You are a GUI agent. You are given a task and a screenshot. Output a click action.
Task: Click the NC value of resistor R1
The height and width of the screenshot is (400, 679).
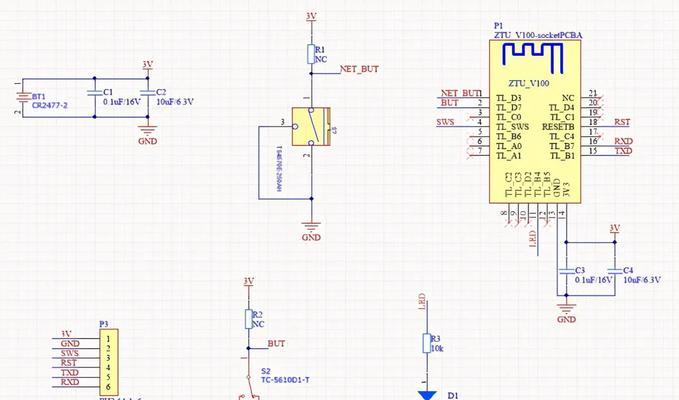(x=321, y=59)
